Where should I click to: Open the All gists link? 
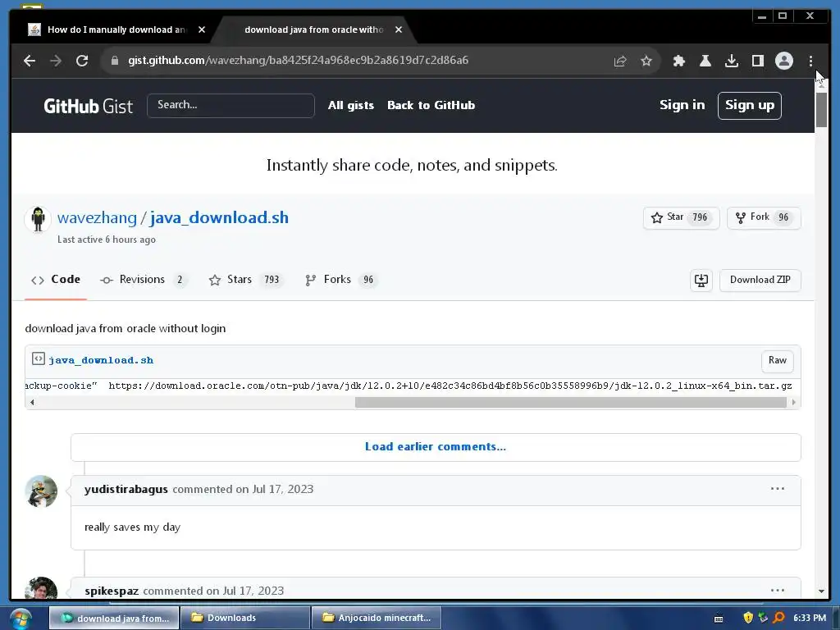[351, 106]
